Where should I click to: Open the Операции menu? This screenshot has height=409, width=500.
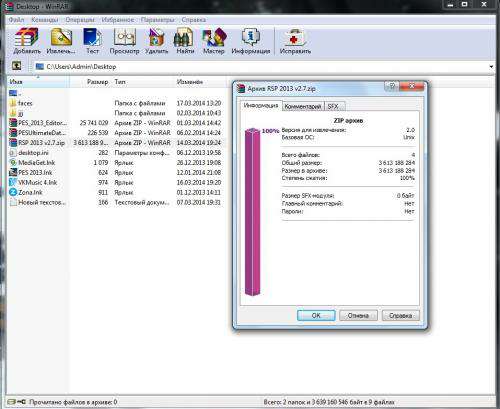pyautogui.click(x=80, y=20)
